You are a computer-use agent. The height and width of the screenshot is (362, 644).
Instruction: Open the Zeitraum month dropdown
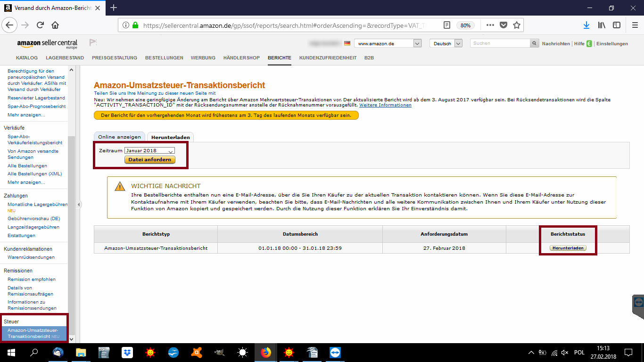[x=149, y=151]
